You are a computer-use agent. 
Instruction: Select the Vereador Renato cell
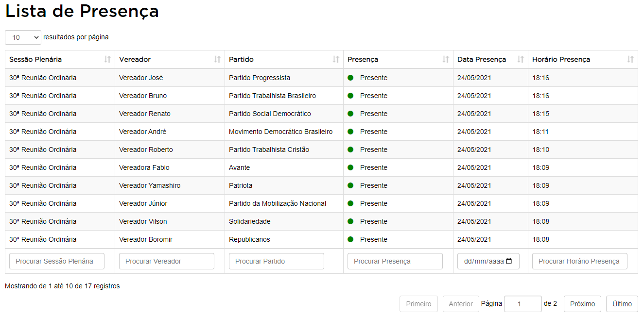pos(170,114)
